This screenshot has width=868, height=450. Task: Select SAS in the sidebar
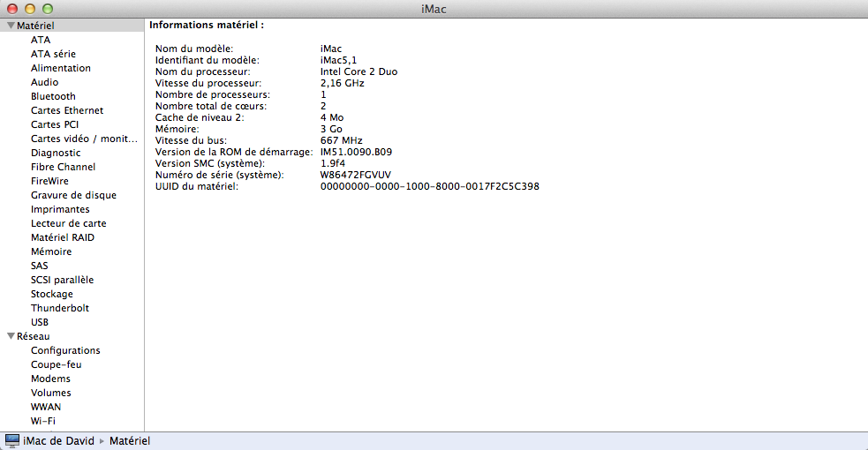coord(40,266)
